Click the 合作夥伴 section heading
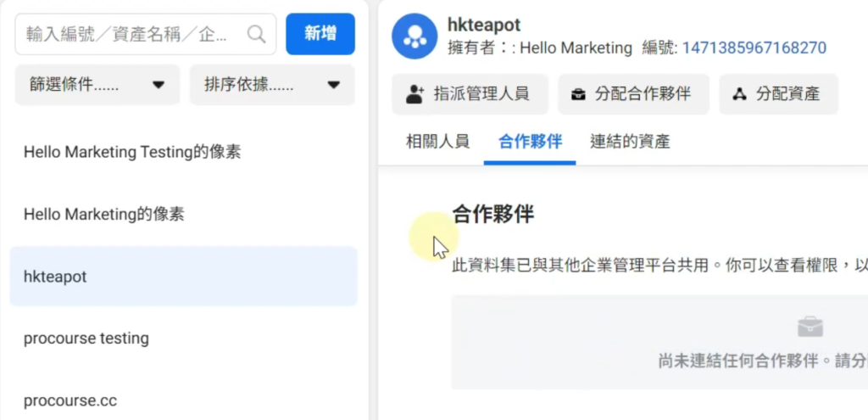Screen dimensions: 868x420 click(493, 214)
